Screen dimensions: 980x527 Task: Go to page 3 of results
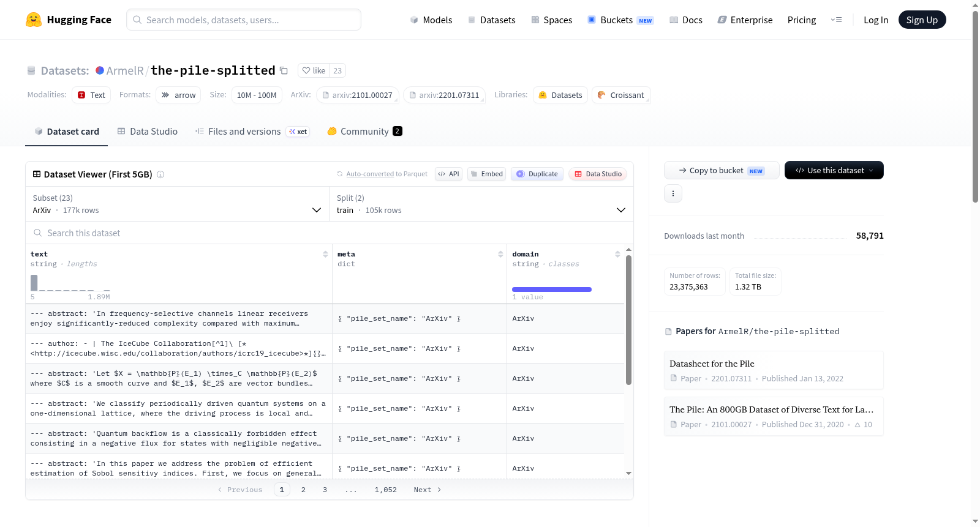(x=325, y=490)
